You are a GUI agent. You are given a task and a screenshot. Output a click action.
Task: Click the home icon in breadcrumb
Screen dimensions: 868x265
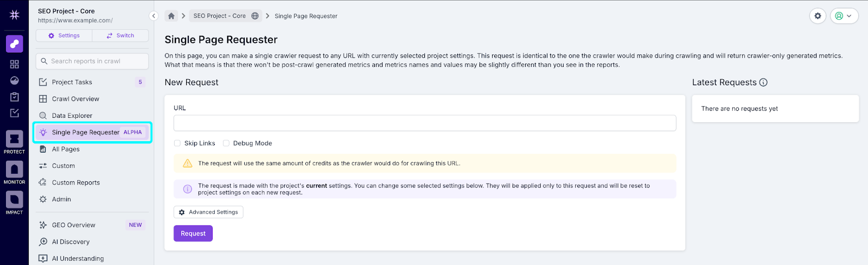171,16
